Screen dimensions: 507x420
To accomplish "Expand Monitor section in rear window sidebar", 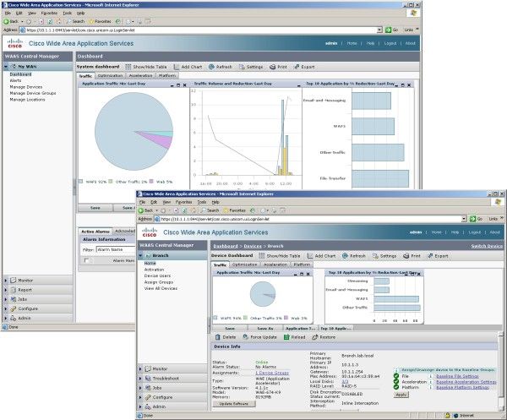I will point(38,281).
